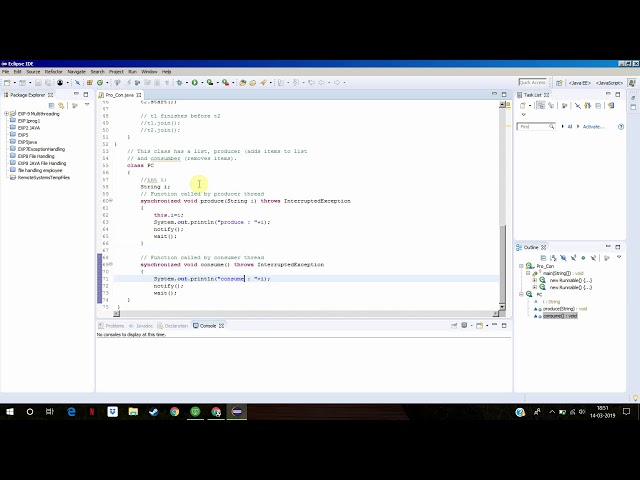Expand the EXP-9 Multithreading project tree

7,114
